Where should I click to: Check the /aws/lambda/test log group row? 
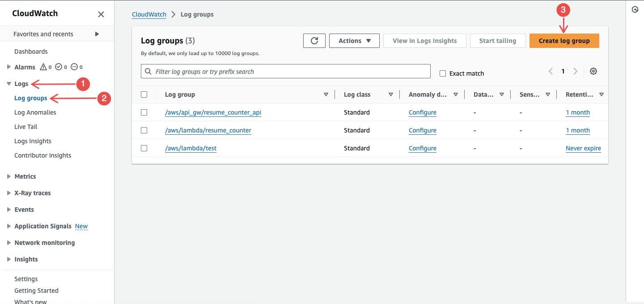[x=144, y=148]
